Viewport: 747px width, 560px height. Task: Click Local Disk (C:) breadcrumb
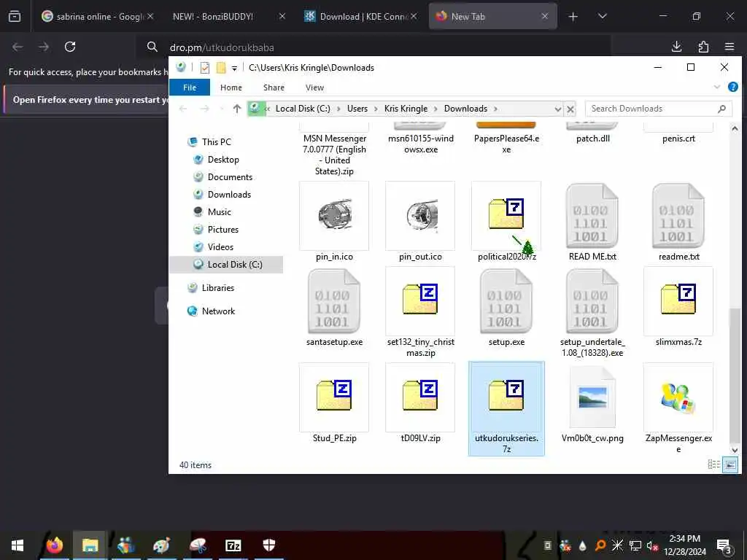(303, 109)
